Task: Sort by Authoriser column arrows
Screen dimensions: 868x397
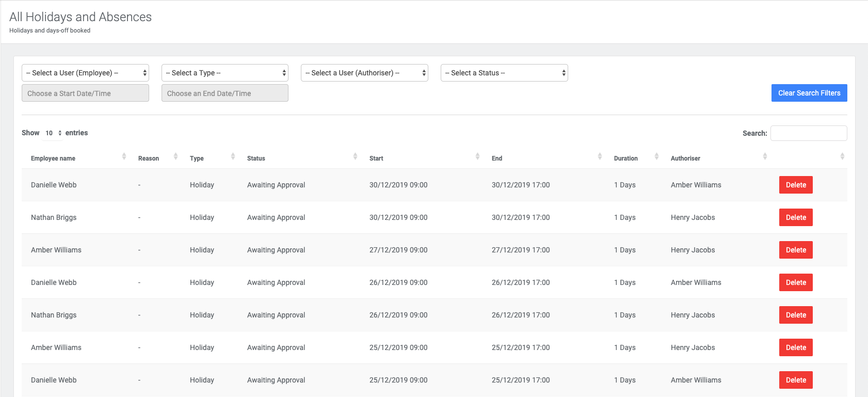Action: (x=765, y=156)
